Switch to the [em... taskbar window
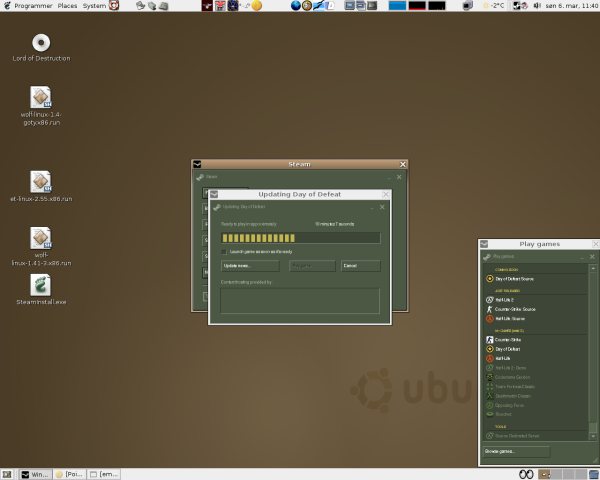600x480 pixels. click(104, 474)
